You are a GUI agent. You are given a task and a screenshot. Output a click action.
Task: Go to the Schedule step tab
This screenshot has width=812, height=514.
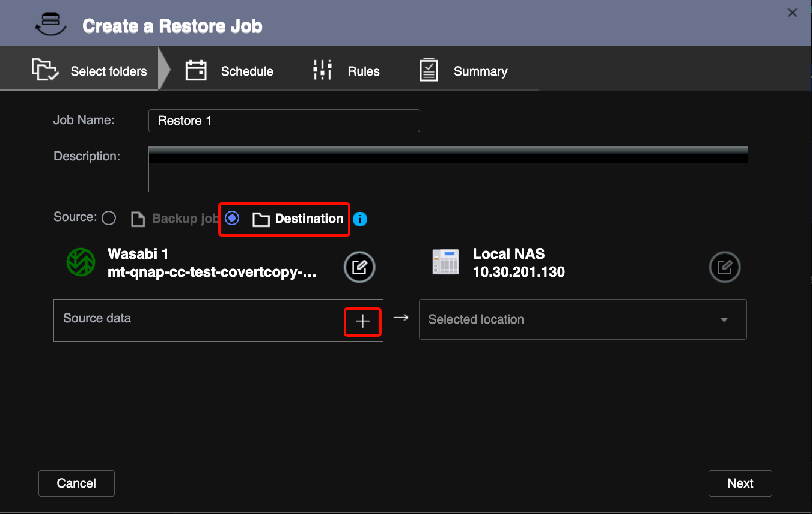pos(229,71)
